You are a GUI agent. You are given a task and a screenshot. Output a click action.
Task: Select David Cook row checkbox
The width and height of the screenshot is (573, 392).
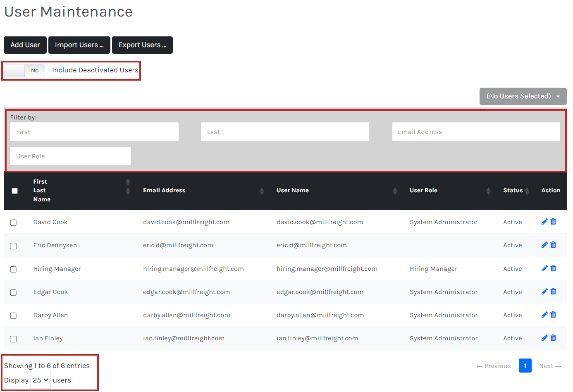13,222
